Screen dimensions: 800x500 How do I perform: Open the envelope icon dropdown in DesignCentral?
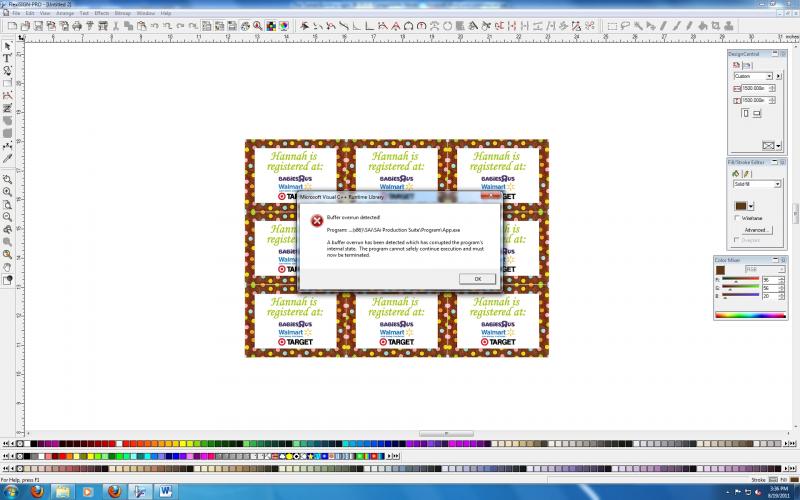click(x=778, y=146)
